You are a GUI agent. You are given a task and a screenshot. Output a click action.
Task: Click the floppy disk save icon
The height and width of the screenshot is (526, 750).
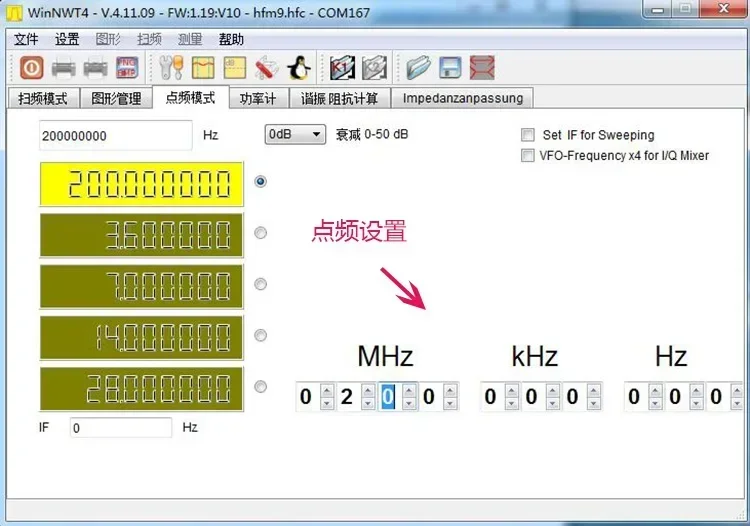tap(450, 67)
